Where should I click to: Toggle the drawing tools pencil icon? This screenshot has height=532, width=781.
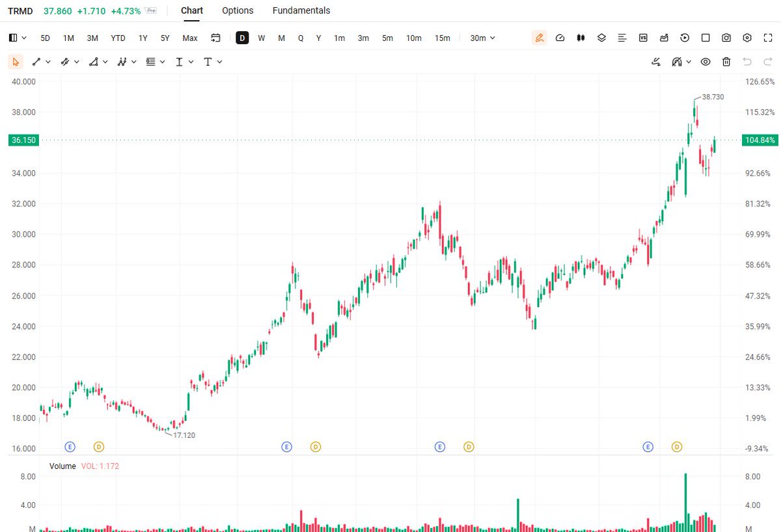(x=539, y=38)
